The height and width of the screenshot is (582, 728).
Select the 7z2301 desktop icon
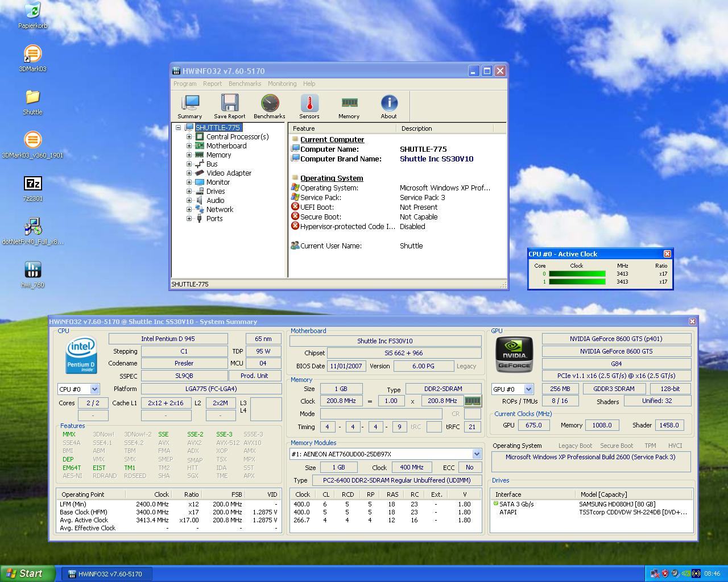33,188
